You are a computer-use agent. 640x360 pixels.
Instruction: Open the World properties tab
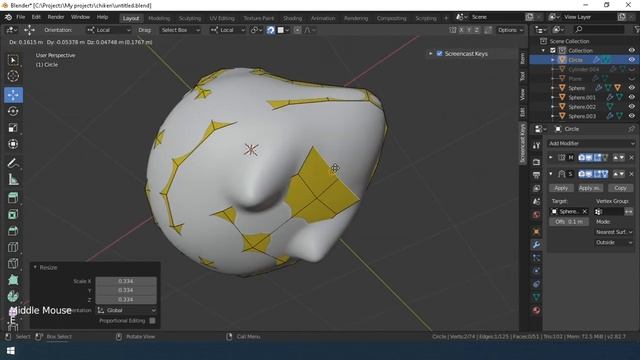[x=536, y=215]
